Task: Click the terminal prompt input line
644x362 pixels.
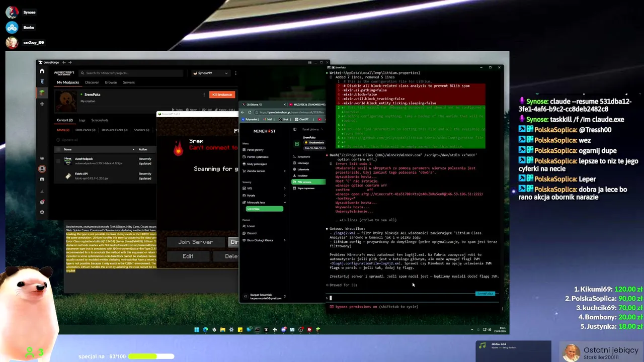Action: (413, 298)
